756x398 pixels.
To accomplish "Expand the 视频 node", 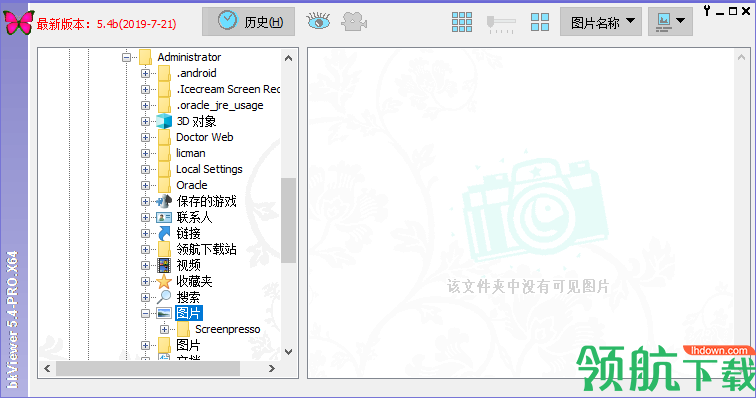I will pyautogui.click(x=145, y=265).
